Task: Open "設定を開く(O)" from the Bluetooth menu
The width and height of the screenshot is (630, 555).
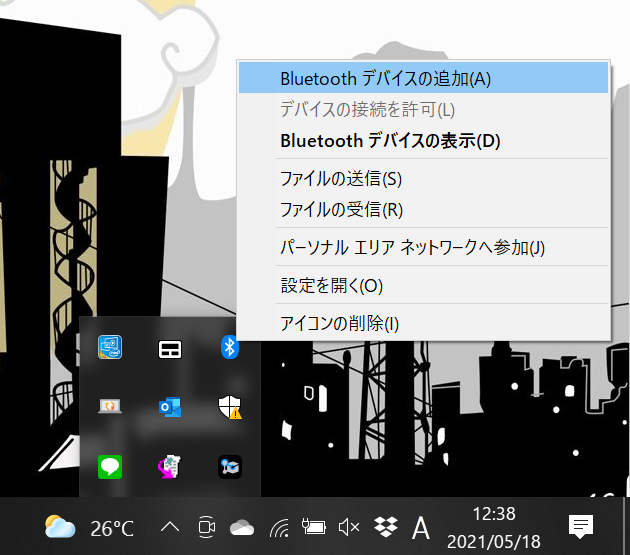Action: 423,285
